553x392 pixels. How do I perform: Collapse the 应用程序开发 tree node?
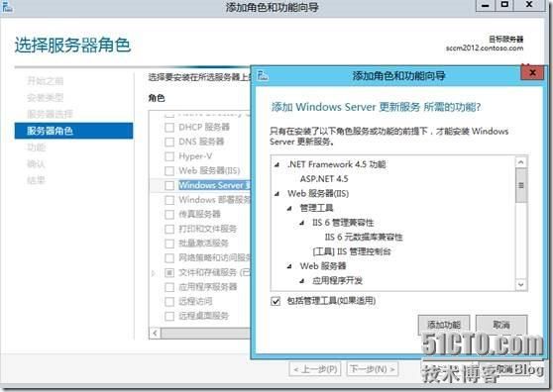[302, 281]
